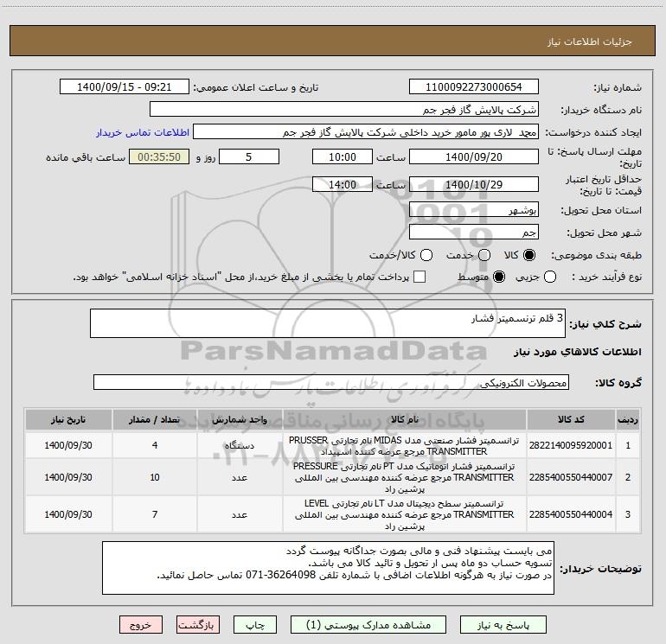Click the بازگشت back button
Image resolution: width=666 pixels, height=644 pixels.
tap(198, 625)
